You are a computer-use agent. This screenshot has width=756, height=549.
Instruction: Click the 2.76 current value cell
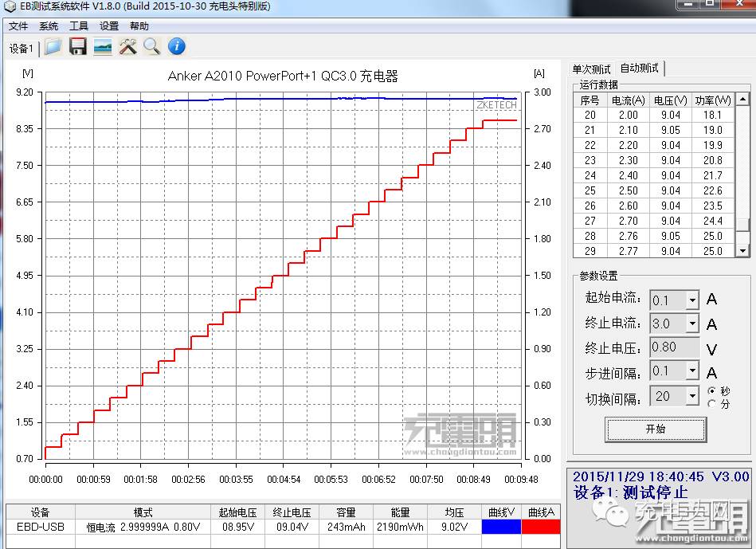point(629,236)
